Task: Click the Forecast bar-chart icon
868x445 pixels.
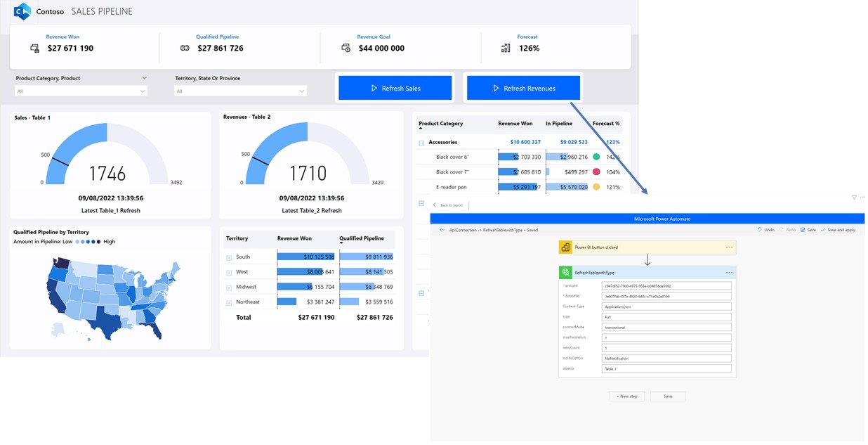Action: (x=506, y=47)
